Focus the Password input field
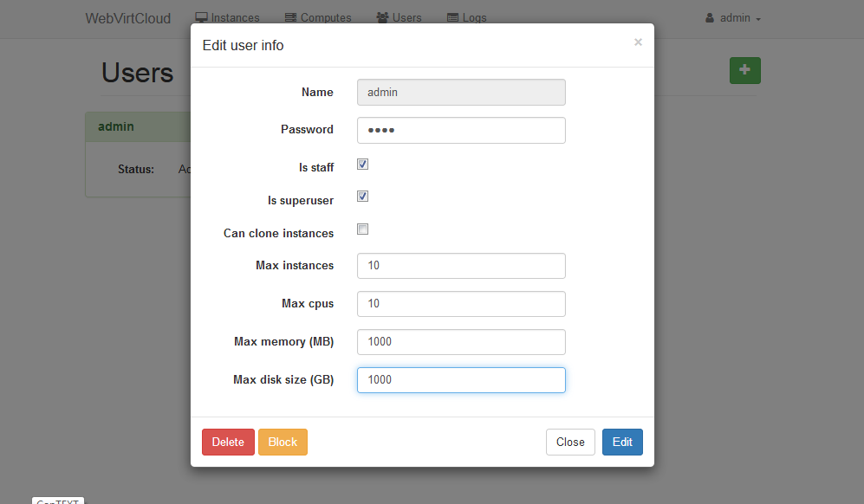This screenshot has height=504, width=864. [461, 130]
